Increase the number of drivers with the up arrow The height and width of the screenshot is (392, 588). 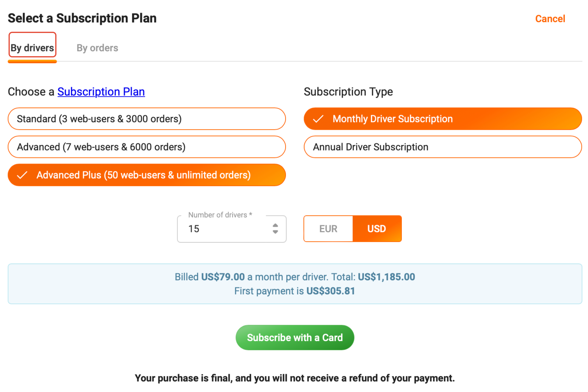[x=275, y=226]
